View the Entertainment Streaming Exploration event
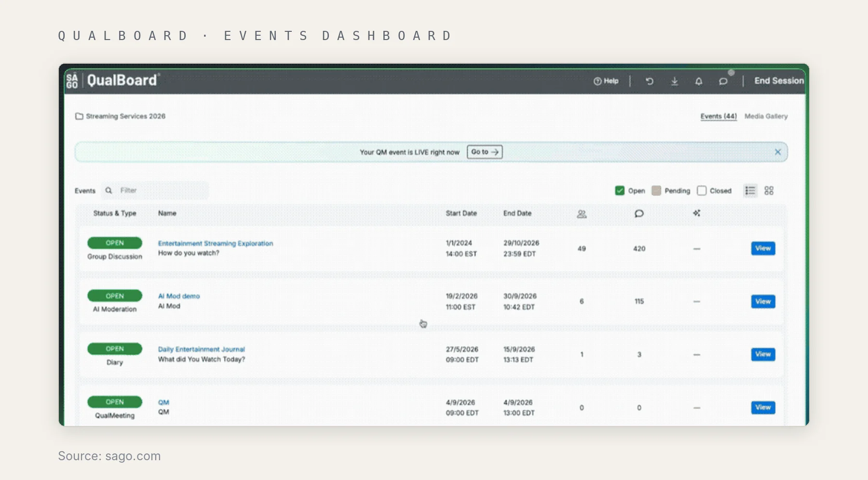The width and height of the screenshot is (868, 480). click(763, 248)
